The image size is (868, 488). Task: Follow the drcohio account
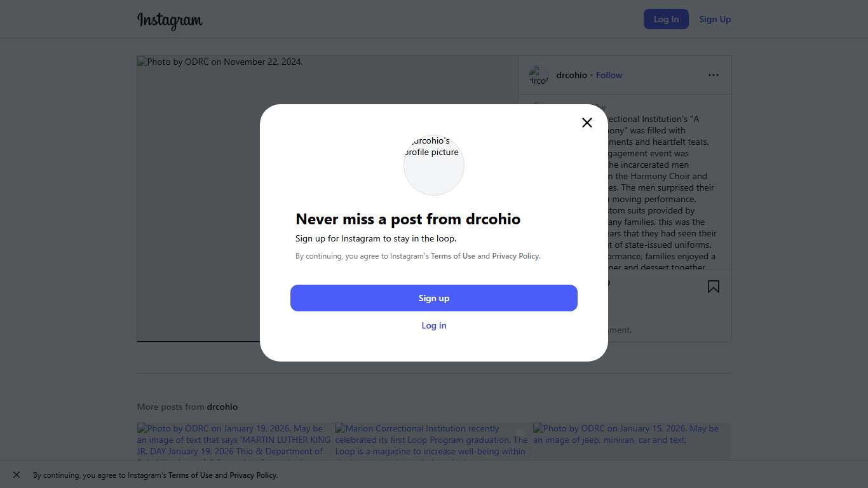(609, 75)
